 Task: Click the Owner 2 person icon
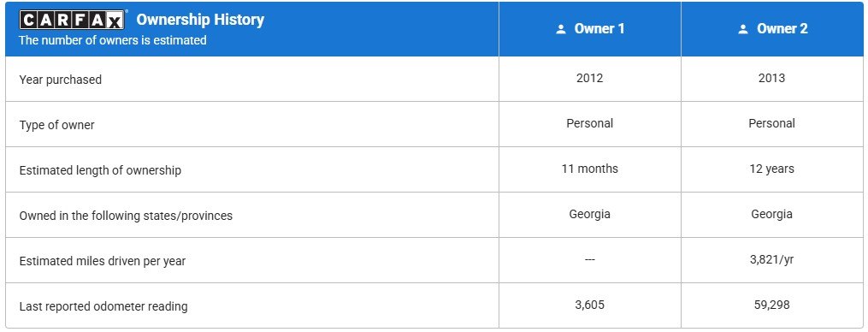coord(743,29)
